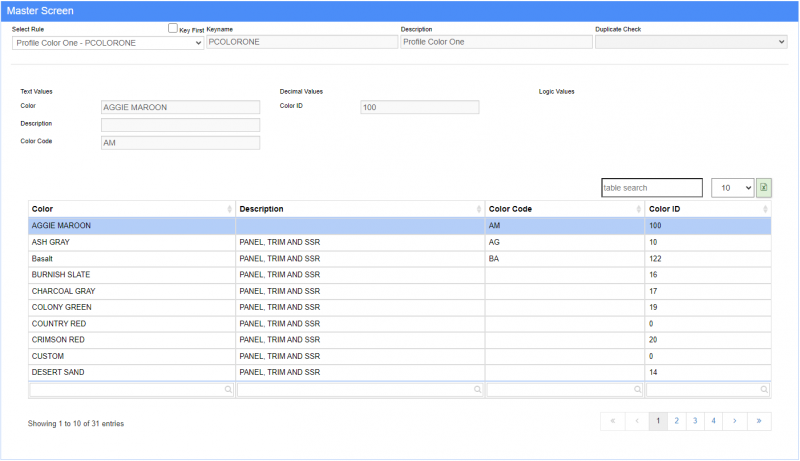Click sort icon in Color Code header

(637, 209)
